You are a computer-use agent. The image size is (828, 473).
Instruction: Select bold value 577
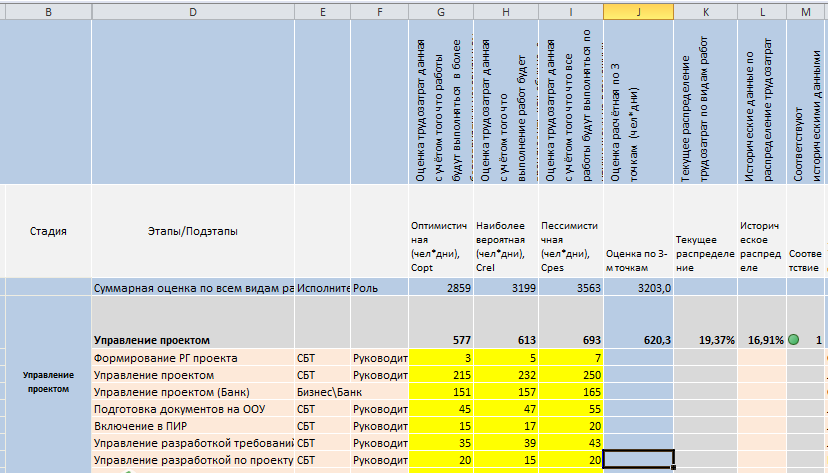441,322
